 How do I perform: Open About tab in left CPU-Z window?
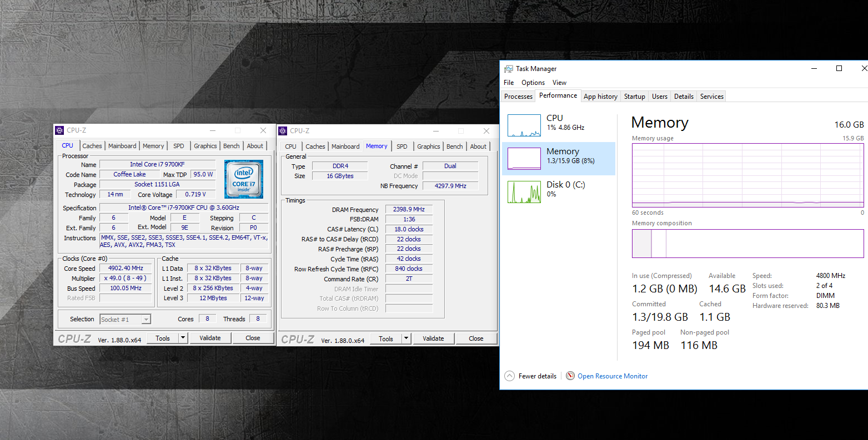tap(255, 146)
